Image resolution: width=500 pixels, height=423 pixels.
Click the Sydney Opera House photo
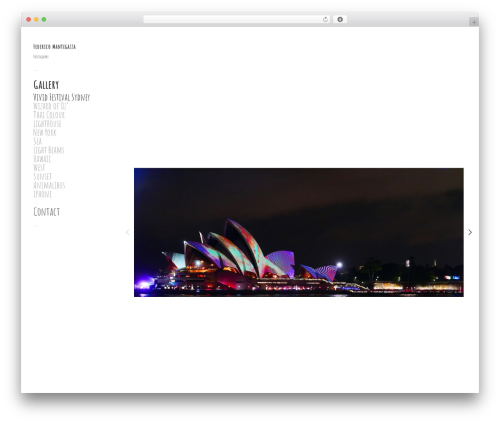pos(299,232)
